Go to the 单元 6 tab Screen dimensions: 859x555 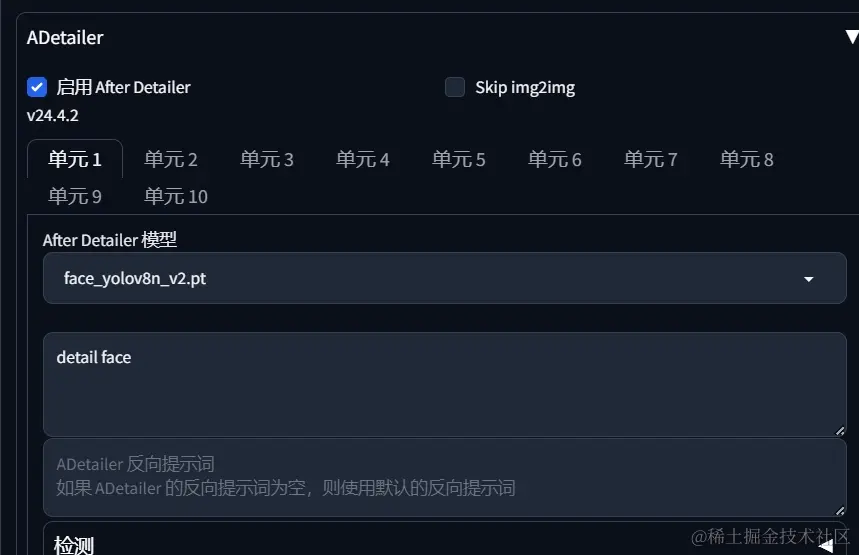[554, 159]
